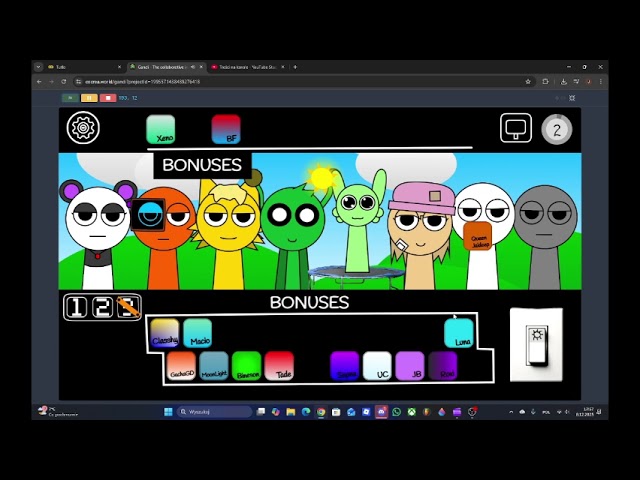Click the white character with orange badge

[x=484, y=236]
